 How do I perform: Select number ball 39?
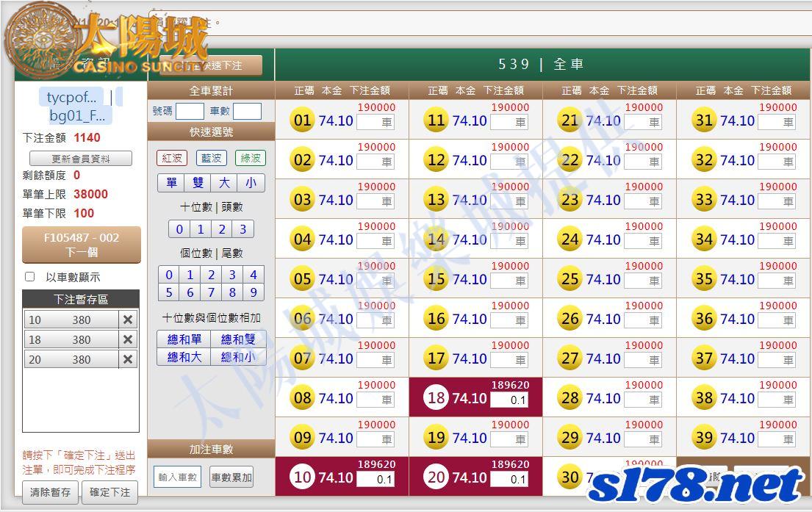(704, 438)
